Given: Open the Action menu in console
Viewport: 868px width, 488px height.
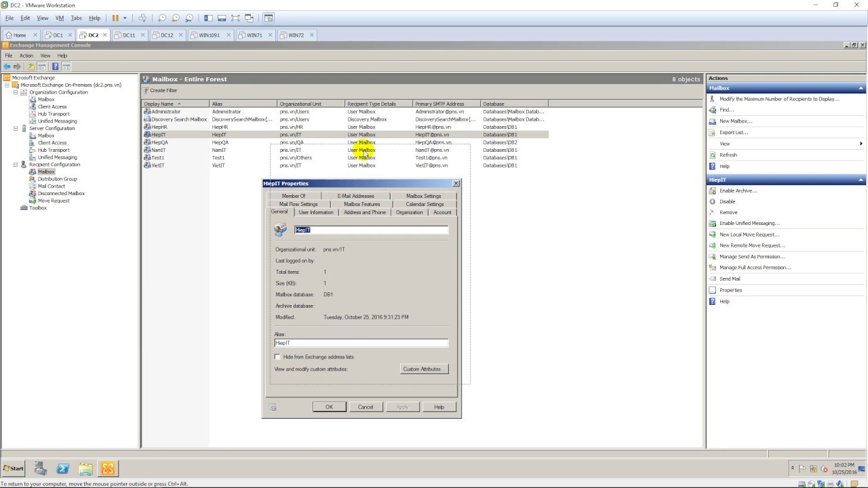Looking at the screenshot, I should coord(26,56).
